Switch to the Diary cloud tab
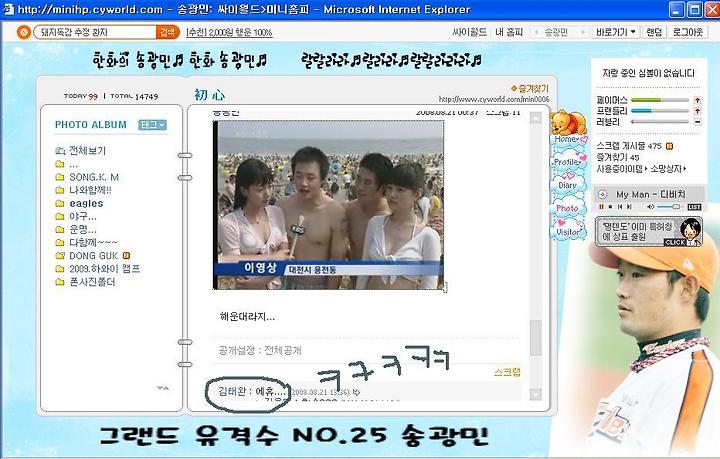 [568, 185]
